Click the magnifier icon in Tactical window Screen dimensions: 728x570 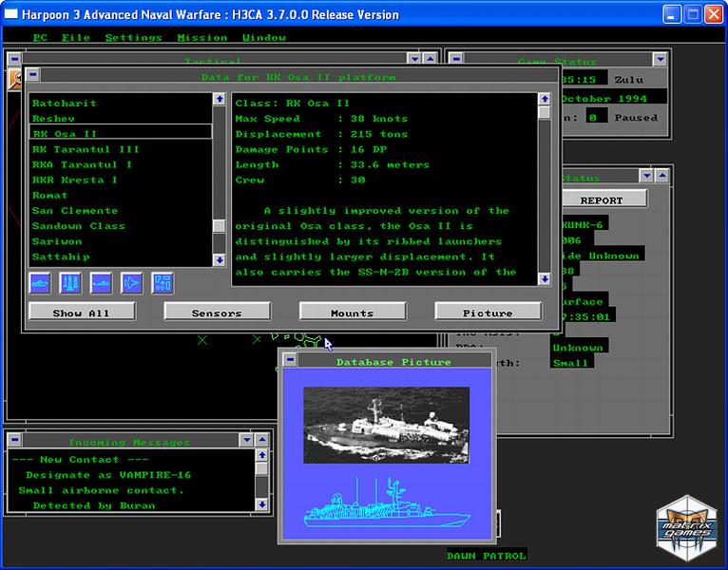(x=14, y=80)
